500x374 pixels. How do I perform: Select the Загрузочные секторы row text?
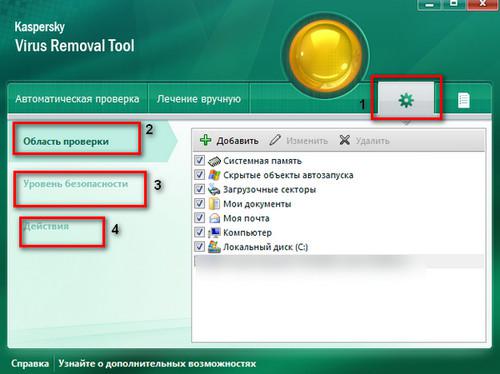pos(270,190)
